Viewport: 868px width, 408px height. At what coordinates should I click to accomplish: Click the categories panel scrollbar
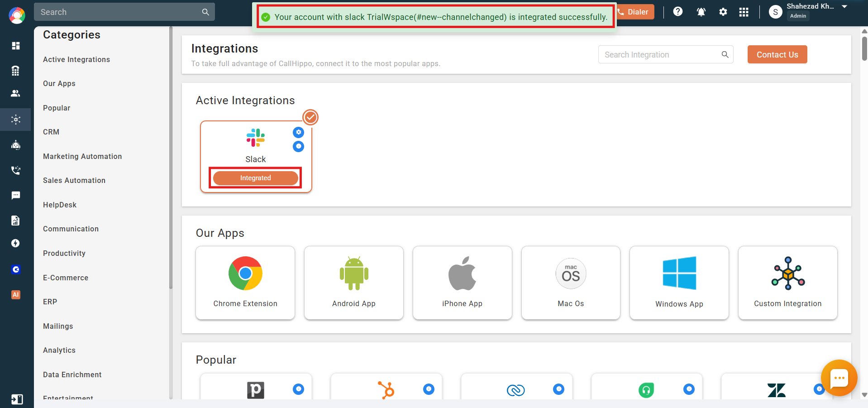171,158
